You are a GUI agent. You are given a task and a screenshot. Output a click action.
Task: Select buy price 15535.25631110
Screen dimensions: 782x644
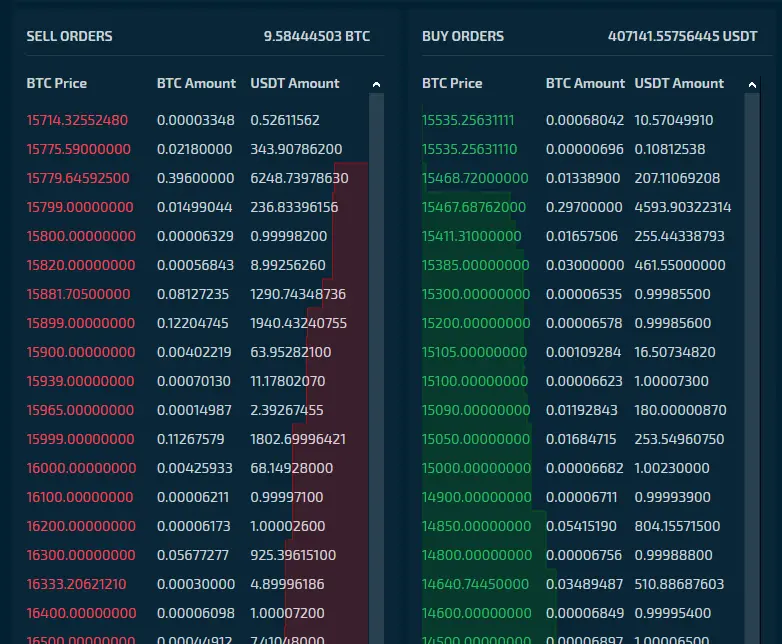(x=469, y=149)
